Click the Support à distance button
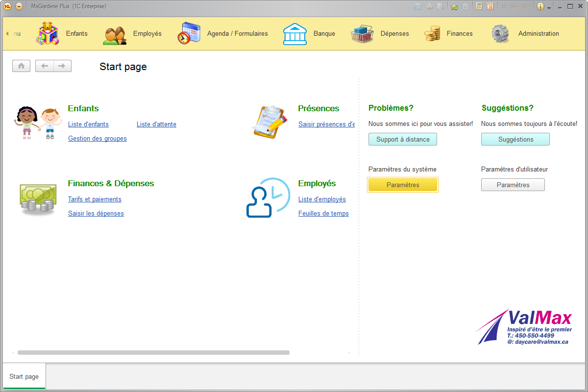 [402, 140]
